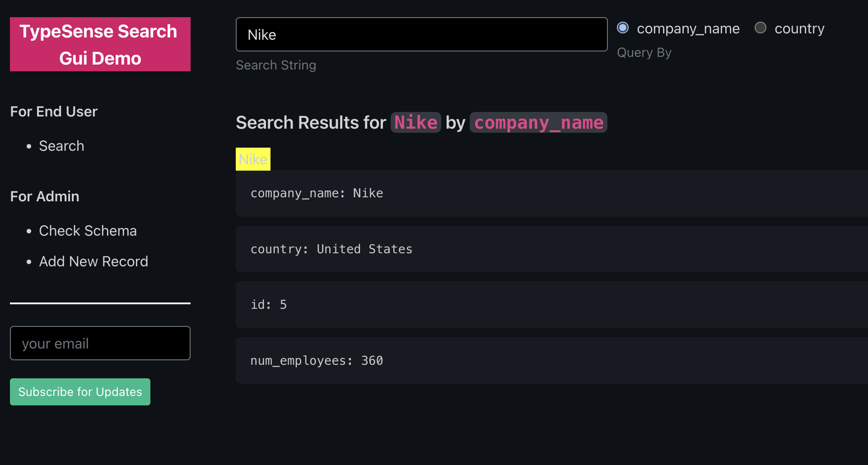Select the highlighted Nike result badge
Screen dimensions: 868x465
click(252, 159)
